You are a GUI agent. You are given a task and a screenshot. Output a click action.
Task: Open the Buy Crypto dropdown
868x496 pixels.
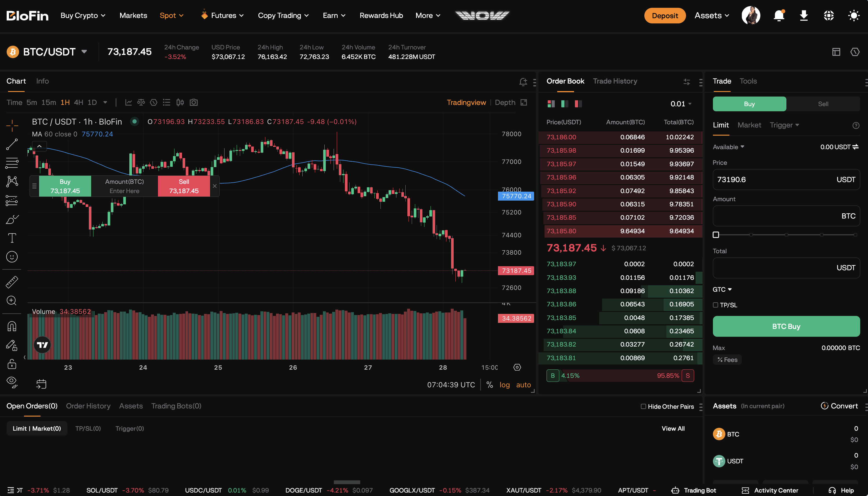click(x=83, y=16)
